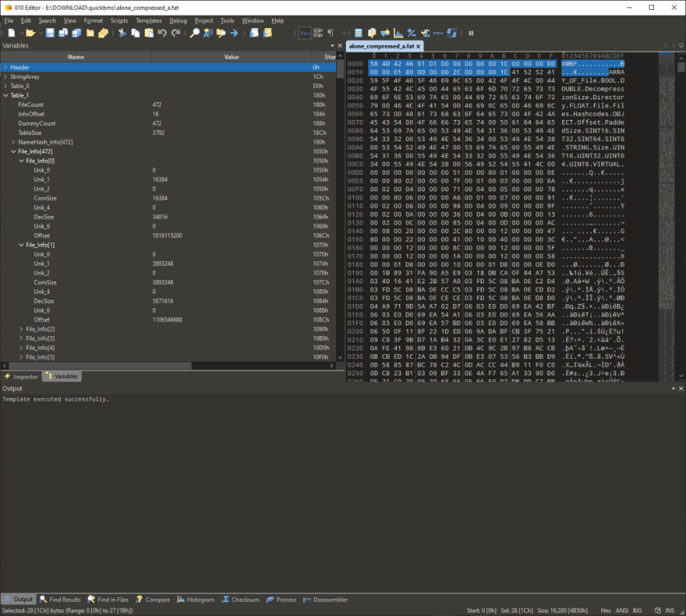Expand the StringArray tree node
The width and height of the screenshot is (686, 616).
pos(5,76)
